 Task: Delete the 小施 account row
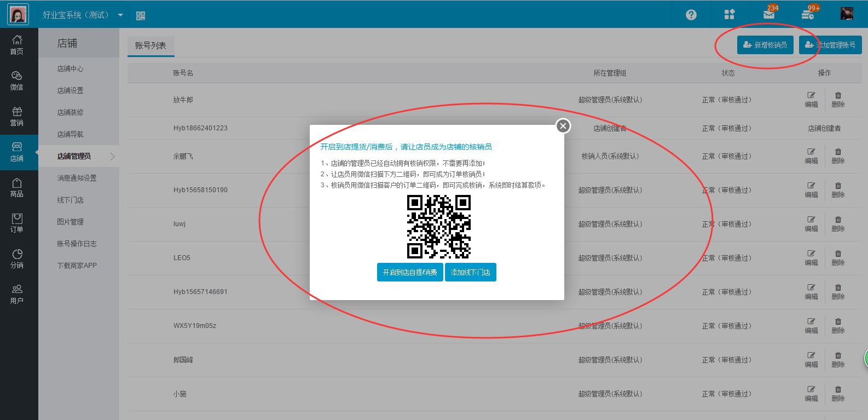pos(838,394)
